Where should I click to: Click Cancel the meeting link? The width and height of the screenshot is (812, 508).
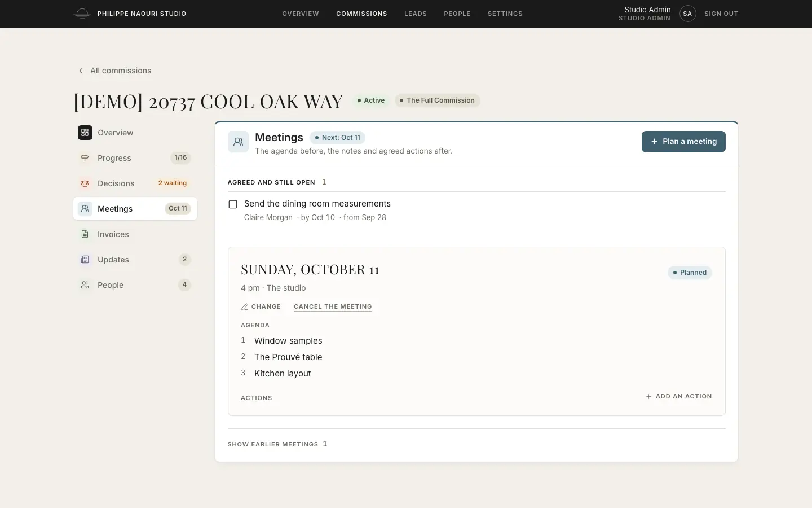(333, 306)
